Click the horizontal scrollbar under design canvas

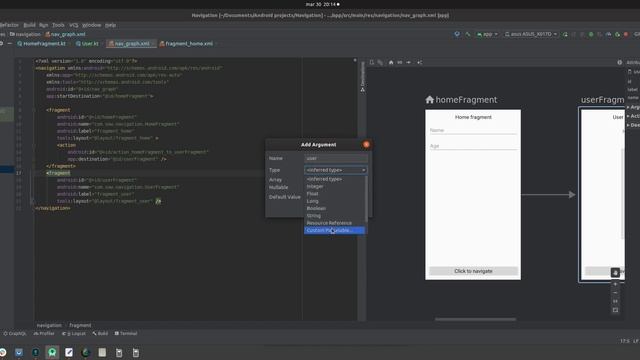(x=476, y=320)
